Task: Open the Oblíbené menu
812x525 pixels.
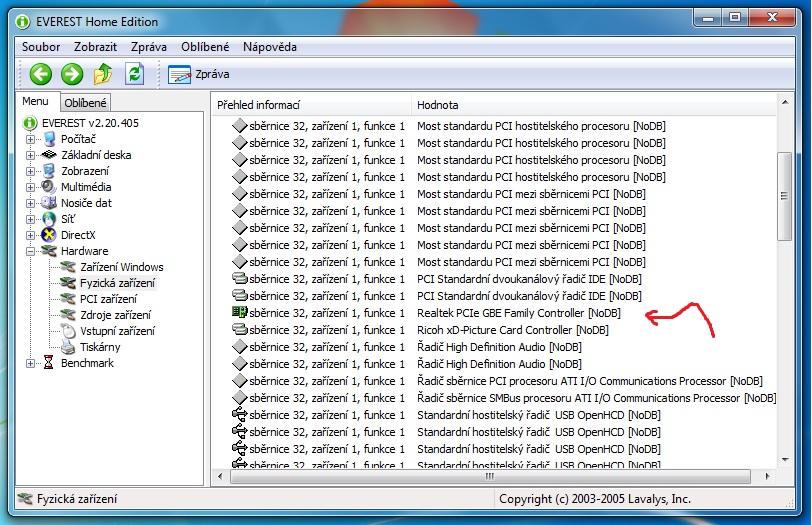Action: click(205, 47)
